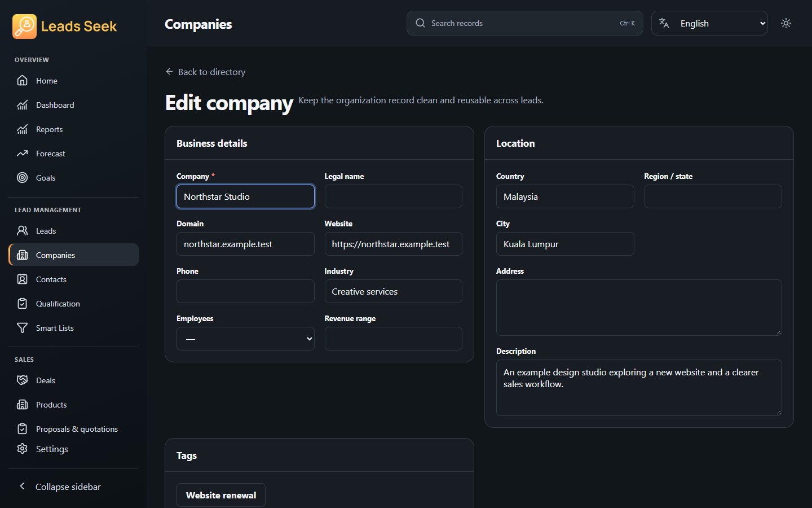Click the Leads Seek logo icon
The width and height of the screenshot is (812, 508).
tap(24, 27)
